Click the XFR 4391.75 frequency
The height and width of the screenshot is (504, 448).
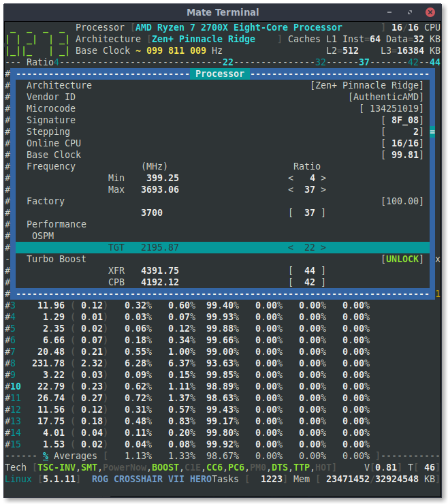point(160,270)
